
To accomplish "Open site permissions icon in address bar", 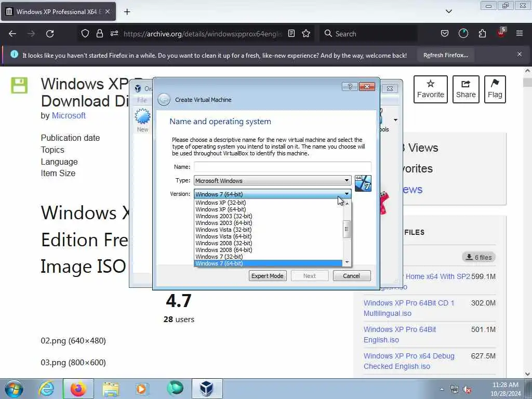I will 114,33.
